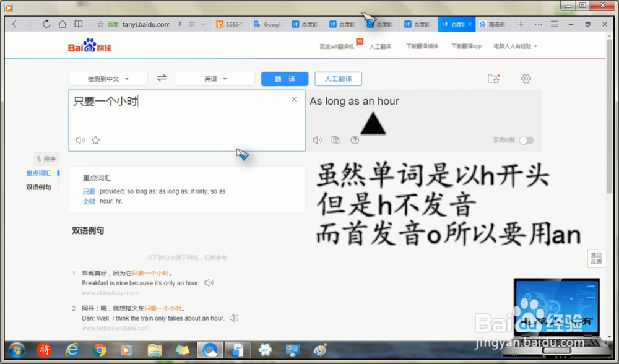Expand the 电脑人人有经验 account dropdown
Image resolution: width=619 pixels, height=364 pixels.
pyautogui.click(x=515, y=46)
